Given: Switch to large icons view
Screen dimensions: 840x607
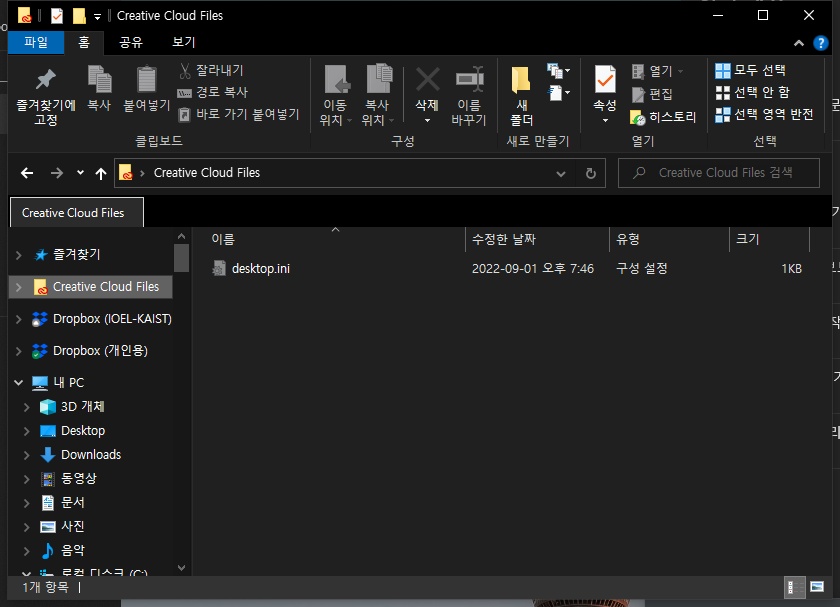Looking at the screenshot, I should (x=817, y=587).
